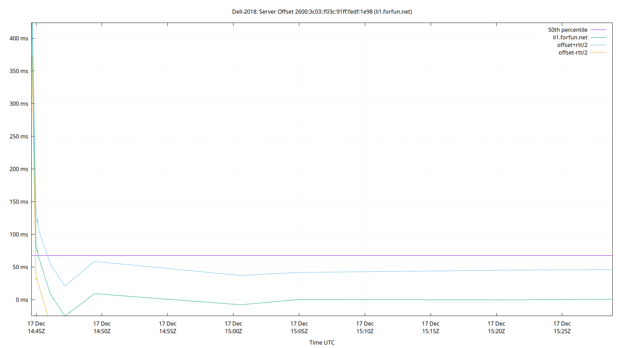Click the "15:00Z" x-axis tick label

coord(234,331)
